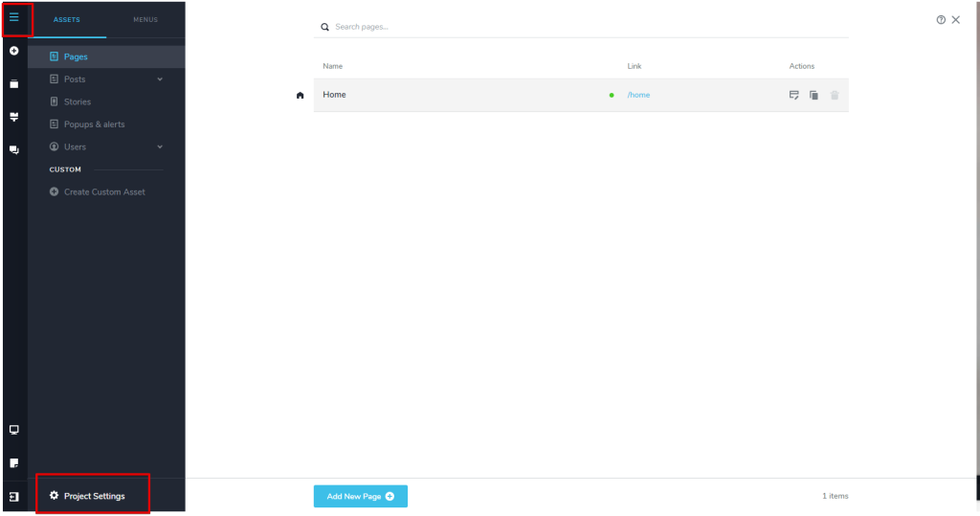Click the desktop monitor icon in sidebar
Viewport: 980px width, 516px height.
[13, 430]
